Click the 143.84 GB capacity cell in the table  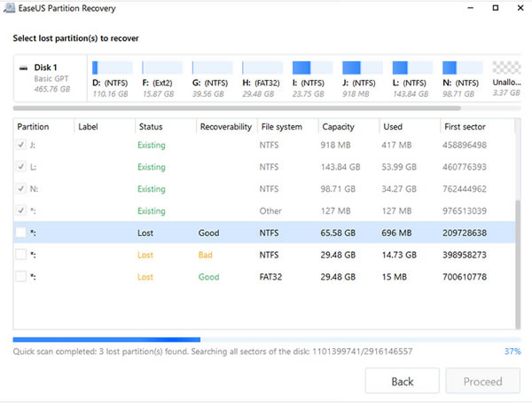coord(340,167)
